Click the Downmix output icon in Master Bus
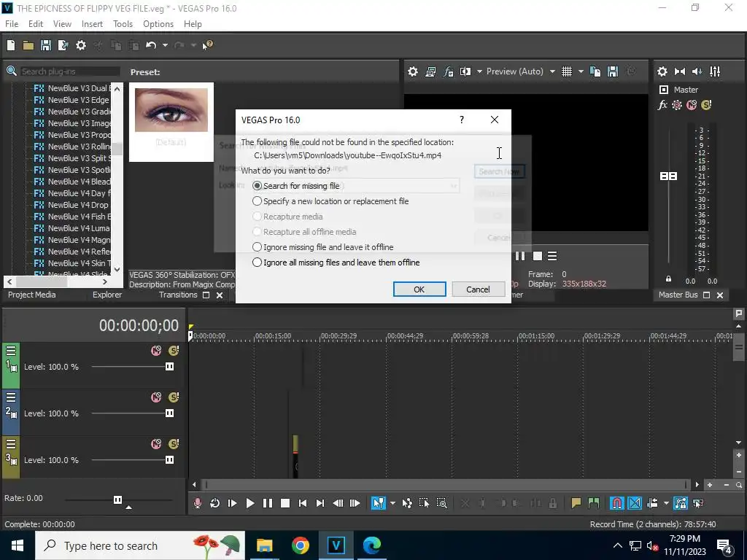Viewport: 747px width, 560px height. click(x=680, y=71)
